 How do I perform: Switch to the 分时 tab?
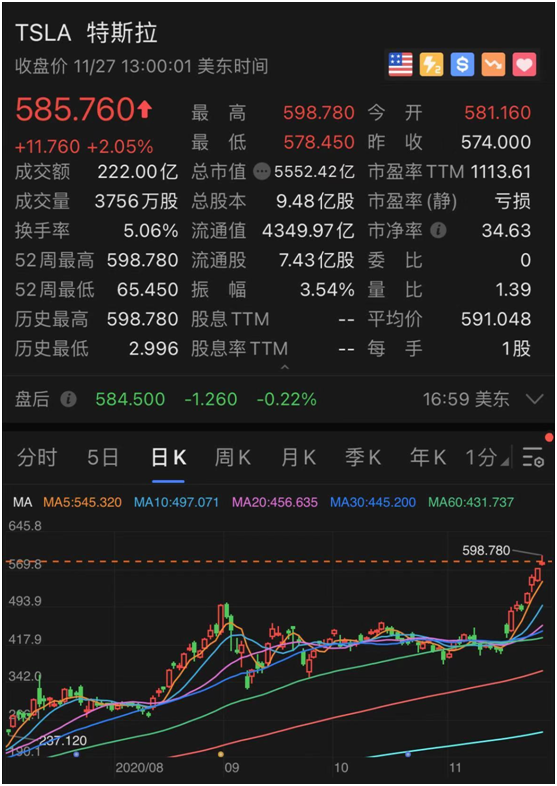37,457
